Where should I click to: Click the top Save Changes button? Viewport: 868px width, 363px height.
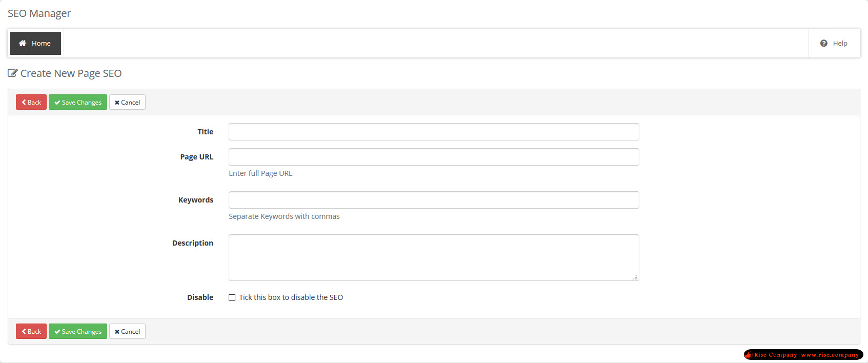pyautogui.click(x=78, y=102)
